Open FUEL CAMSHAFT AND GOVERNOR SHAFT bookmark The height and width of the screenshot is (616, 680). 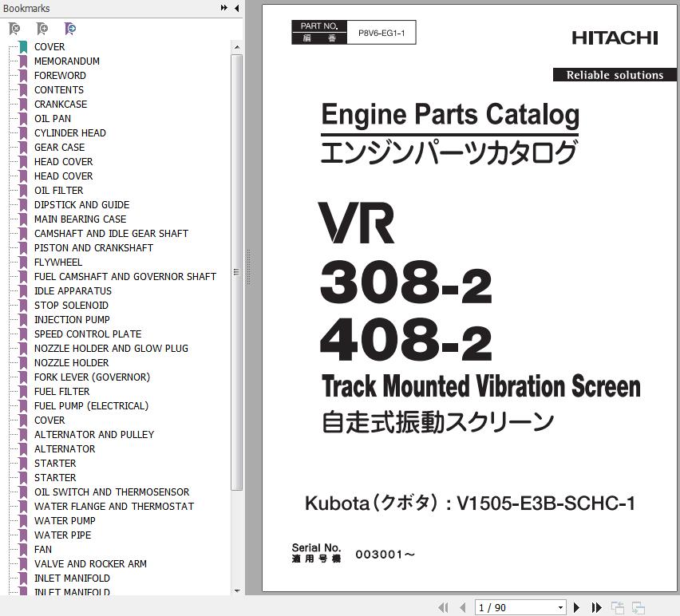pos(125,277)
